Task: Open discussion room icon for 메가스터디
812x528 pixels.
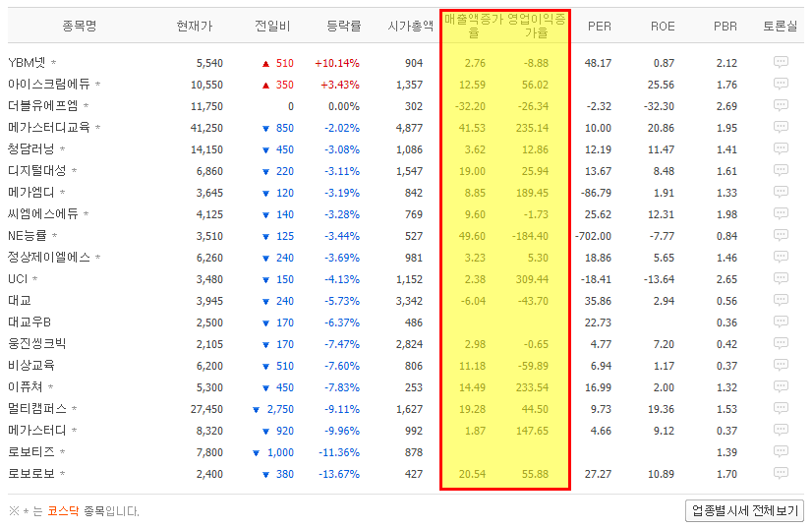Action: (781, 430)
